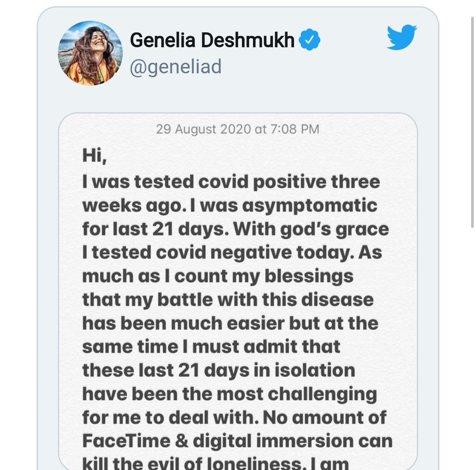The height and width of the screenshot is (470, 476).
Task: Click the line "has been much easier but at the"
Action: (230, 323)
